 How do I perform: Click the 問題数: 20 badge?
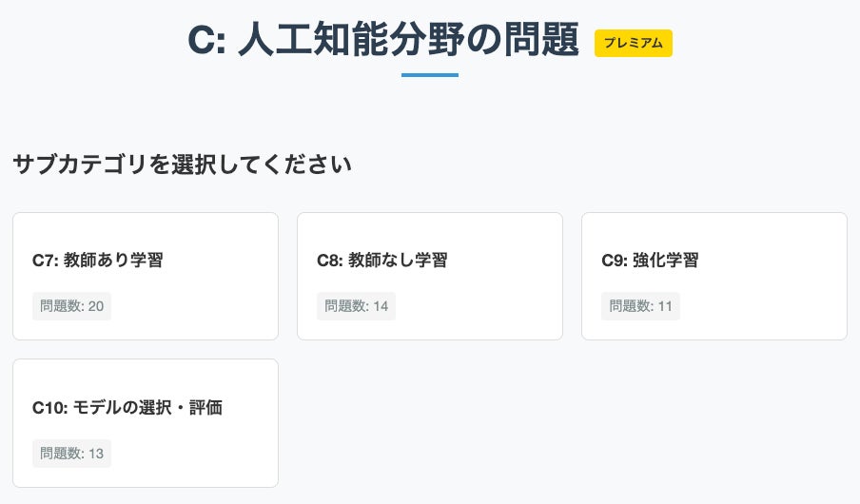pyautogui.click(x=71, y=306)
